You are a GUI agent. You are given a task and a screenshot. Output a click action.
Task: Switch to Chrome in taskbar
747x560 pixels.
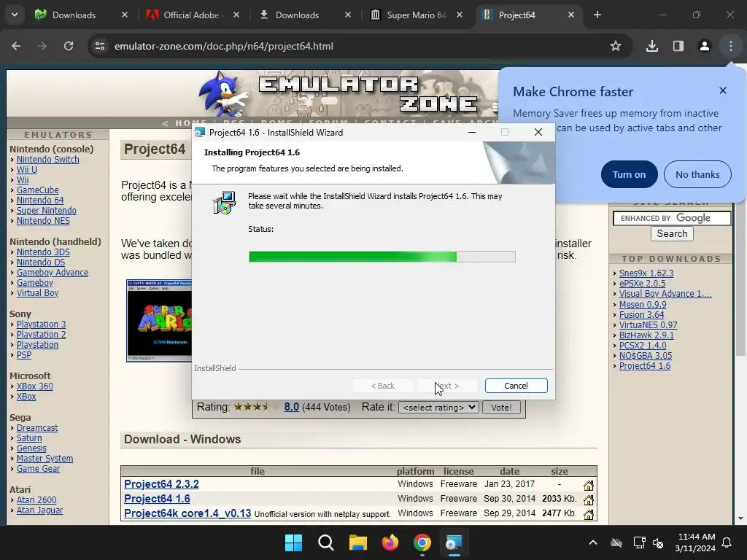point(422,542)
